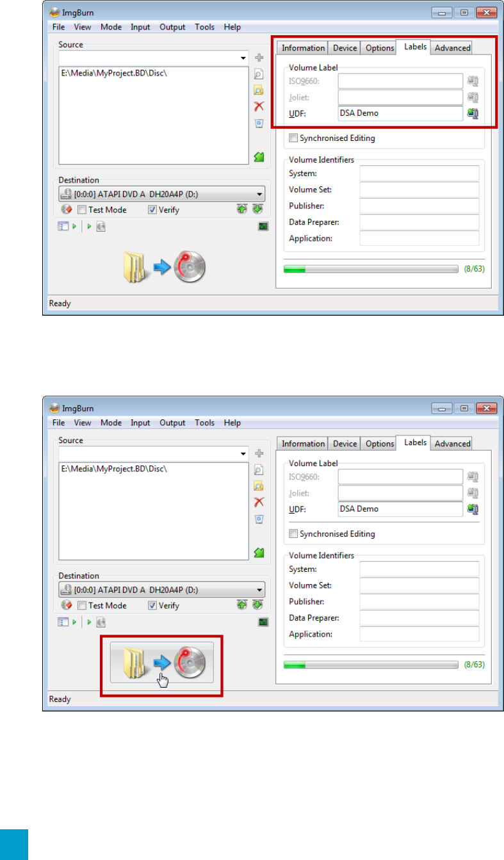Click green calculator icon in bottom window
504x860 pixels.
(x=259, y=552)
